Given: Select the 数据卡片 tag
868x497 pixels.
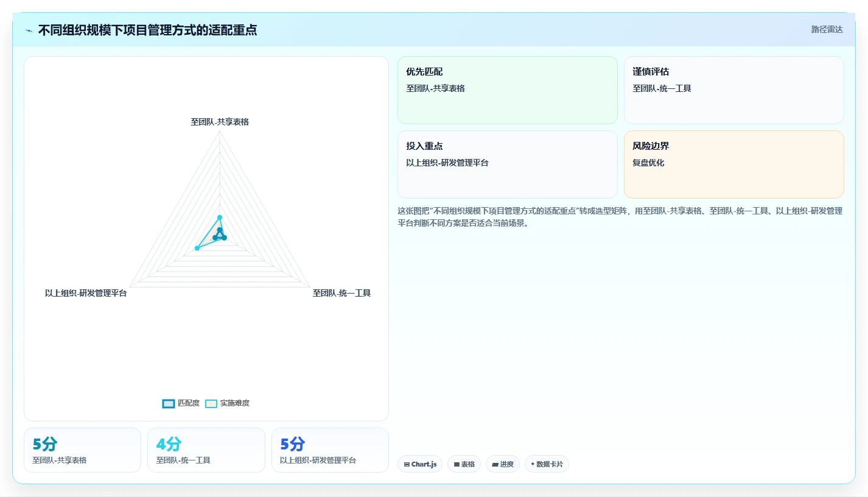Looking at the screenshot, I should pyautogui.click(x=547, y=464).
